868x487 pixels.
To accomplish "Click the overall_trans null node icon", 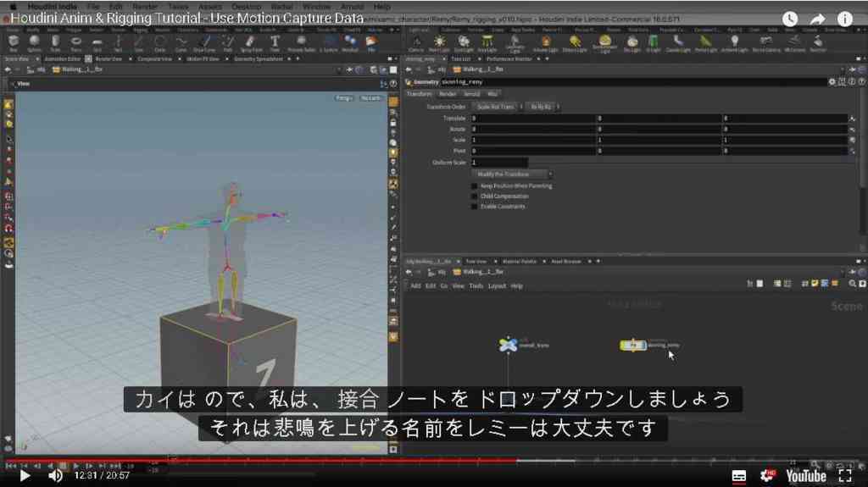I will [x=508, y=345].
